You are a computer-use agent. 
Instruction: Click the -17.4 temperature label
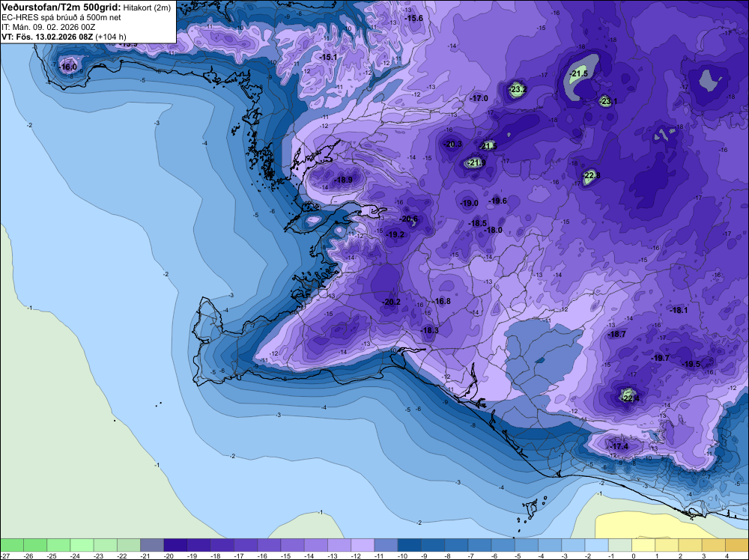619,446
